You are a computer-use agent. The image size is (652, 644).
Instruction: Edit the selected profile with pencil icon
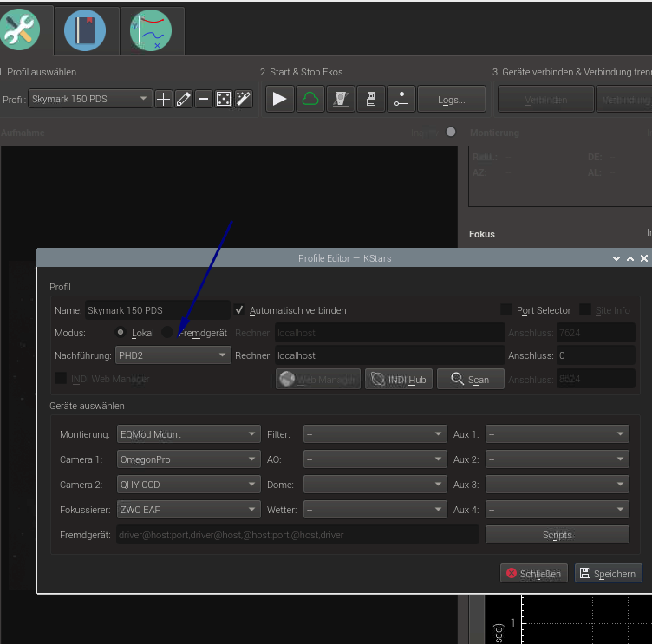184,99
